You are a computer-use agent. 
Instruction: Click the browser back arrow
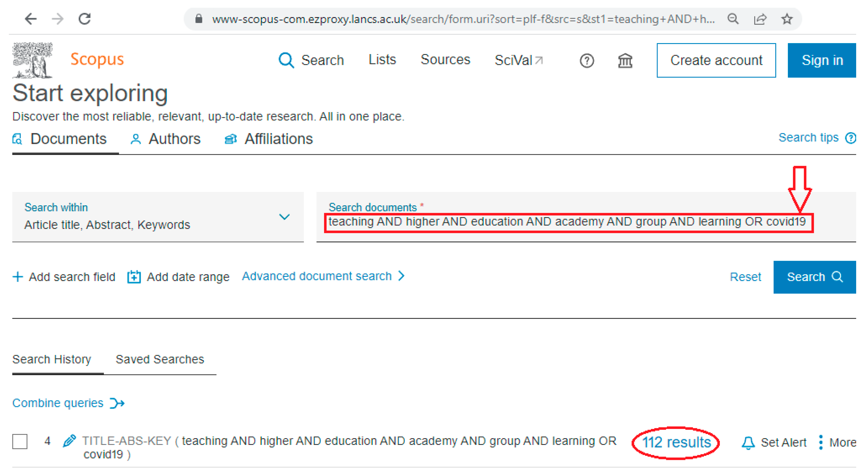point(31,19)
